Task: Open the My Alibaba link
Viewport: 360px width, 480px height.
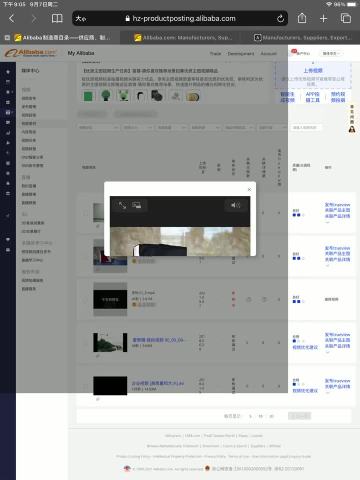Action: tap(81, 53)
